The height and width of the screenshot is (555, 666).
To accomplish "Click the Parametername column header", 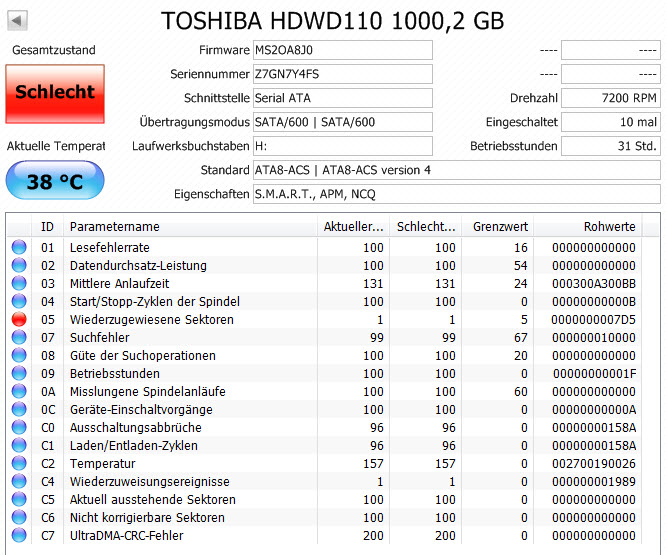I will [190, 226].
